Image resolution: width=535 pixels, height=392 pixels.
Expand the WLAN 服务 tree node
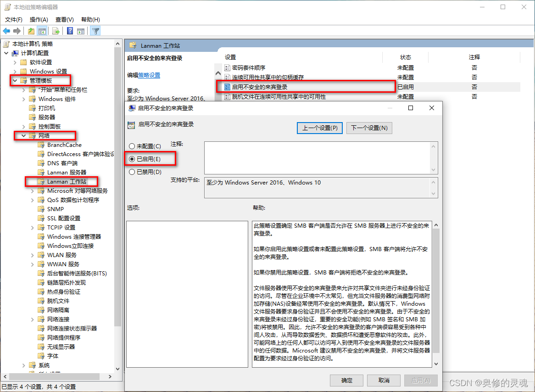[33, 255]
